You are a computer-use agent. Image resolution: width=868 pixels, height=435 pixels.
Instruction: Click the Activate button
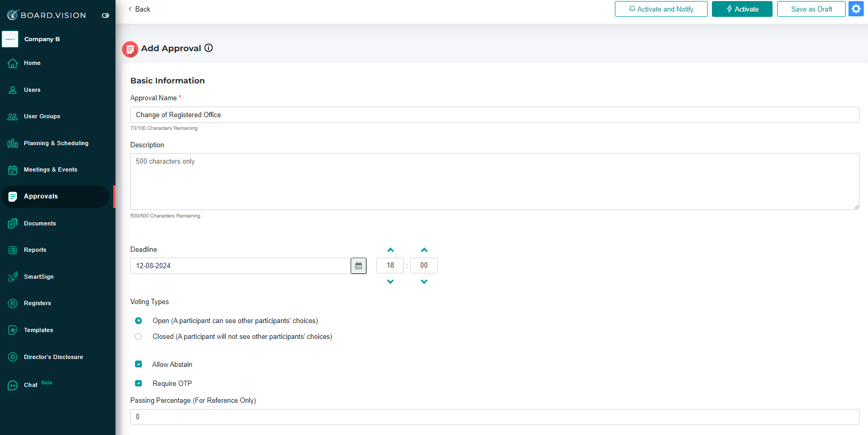742,9
